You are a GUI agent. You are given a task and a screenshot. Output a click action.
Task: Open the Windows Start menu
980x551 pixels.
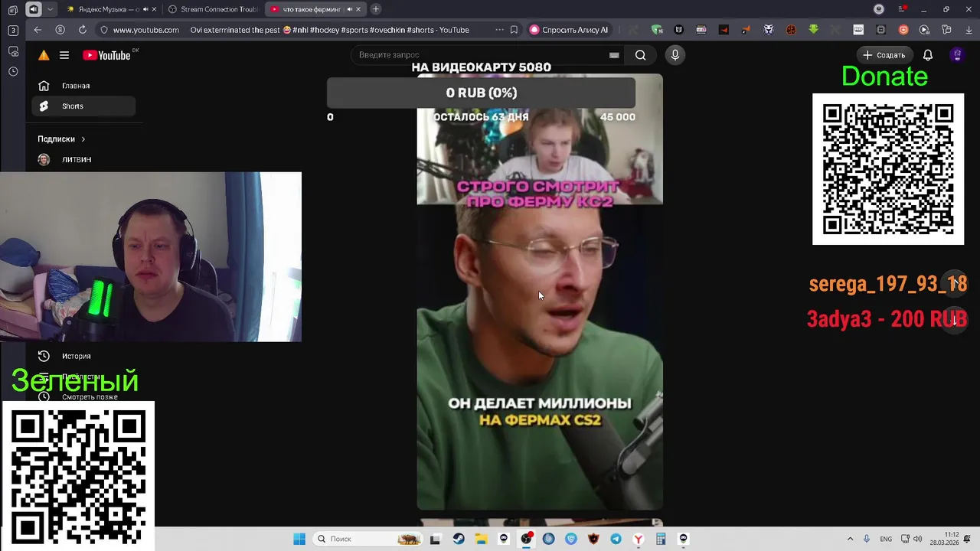pos(299,539)
